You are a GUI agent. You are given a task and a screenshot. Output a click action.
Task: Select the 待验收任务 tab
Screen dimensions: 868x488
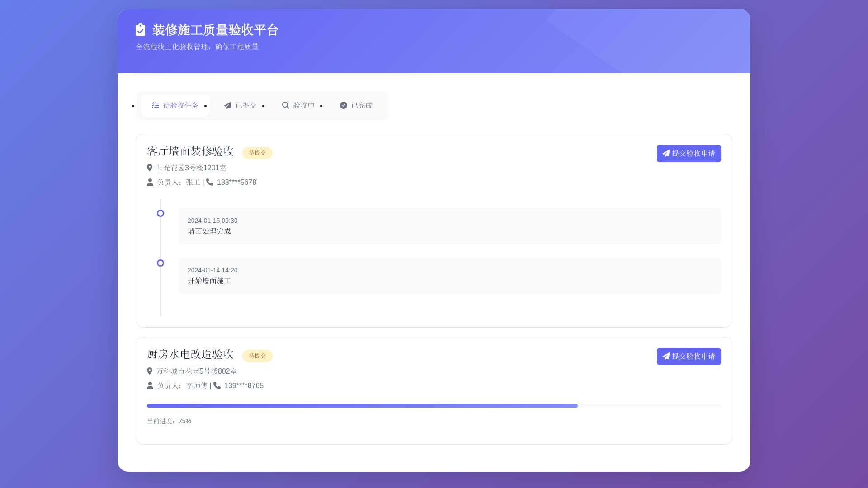(x=175, y=105)
